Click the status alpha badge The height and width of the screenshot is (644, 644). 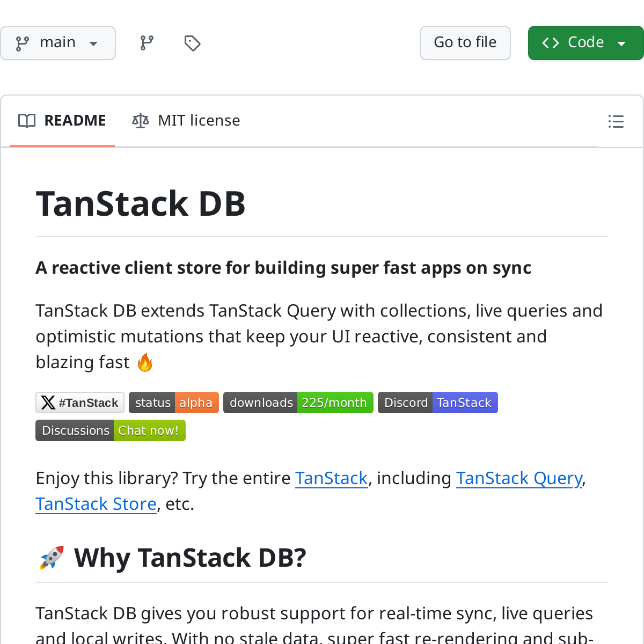pyautogui.click(x=173, y=402)
